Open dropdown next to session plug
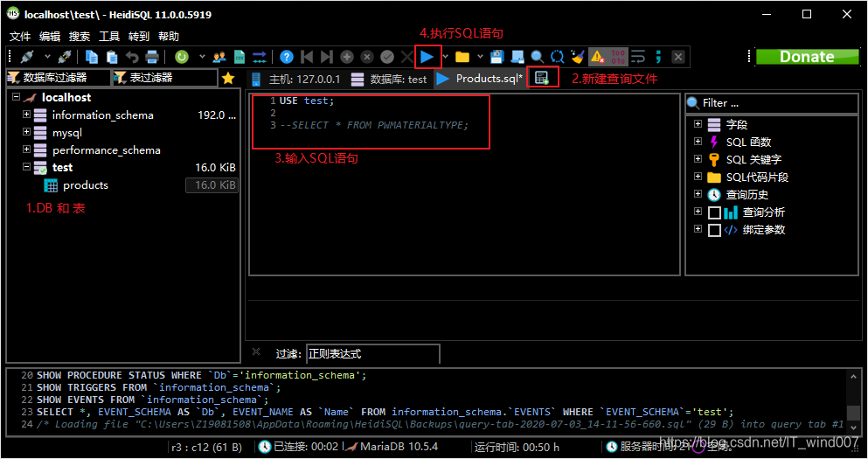The height and width of the screenshot is (459, 868). coord(47,57)
